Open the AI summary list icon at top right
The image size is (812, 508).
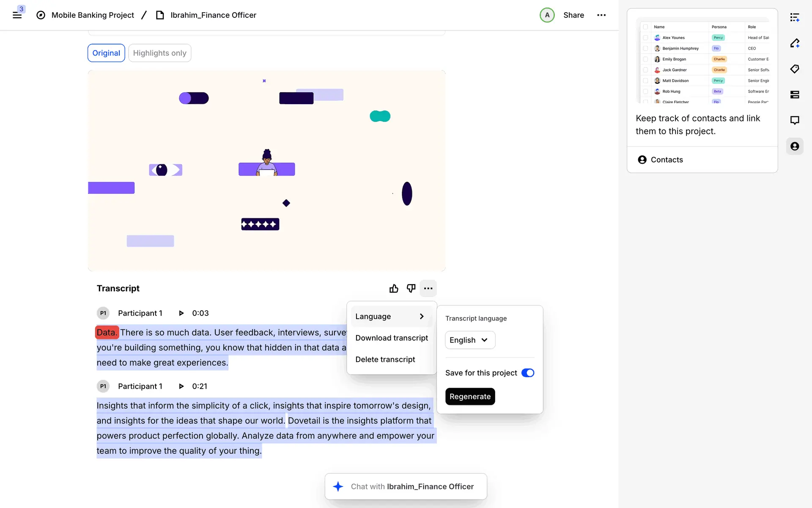click(795, 17)
